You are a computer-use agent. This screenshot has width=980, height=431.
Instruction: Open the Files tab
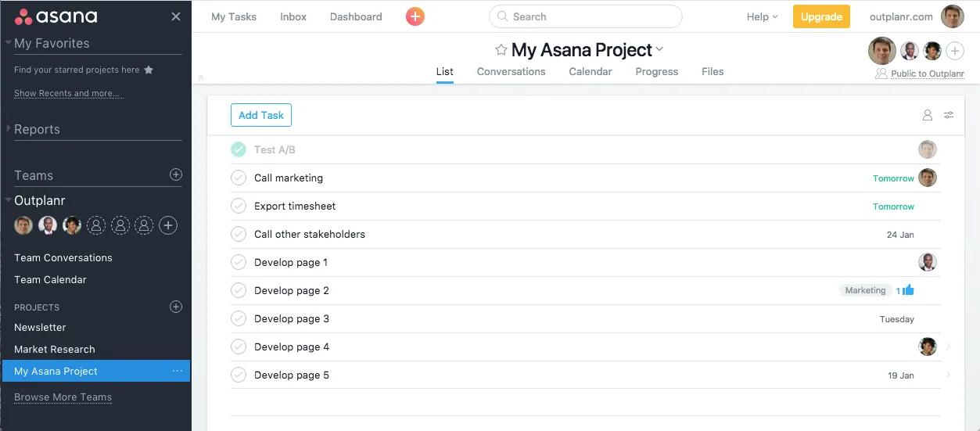[713, 71]
